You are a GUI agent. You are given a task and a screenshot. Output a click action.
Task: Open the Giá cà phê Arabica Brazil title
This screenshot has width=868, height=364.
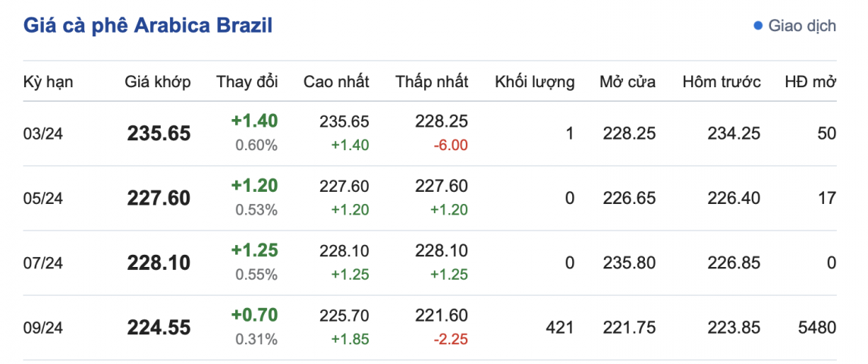tap(148, 25)
